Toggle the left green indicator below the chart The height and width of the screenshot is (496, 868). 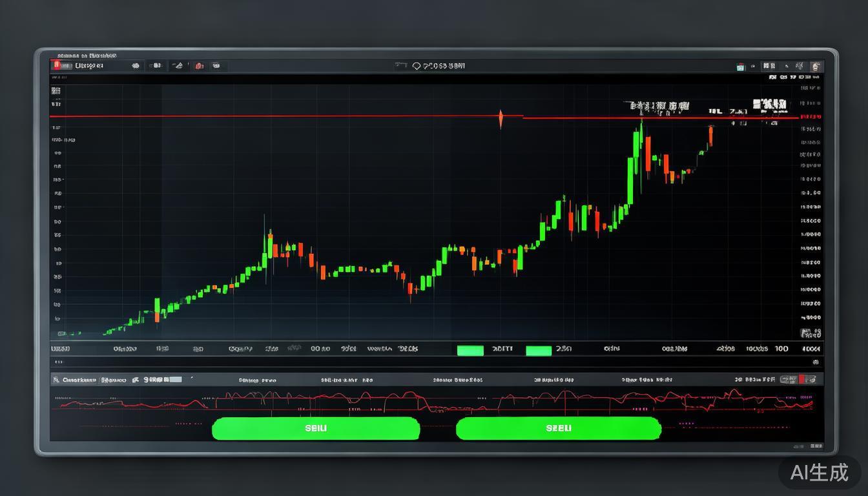pyautogui.click(x=470, y=350)
